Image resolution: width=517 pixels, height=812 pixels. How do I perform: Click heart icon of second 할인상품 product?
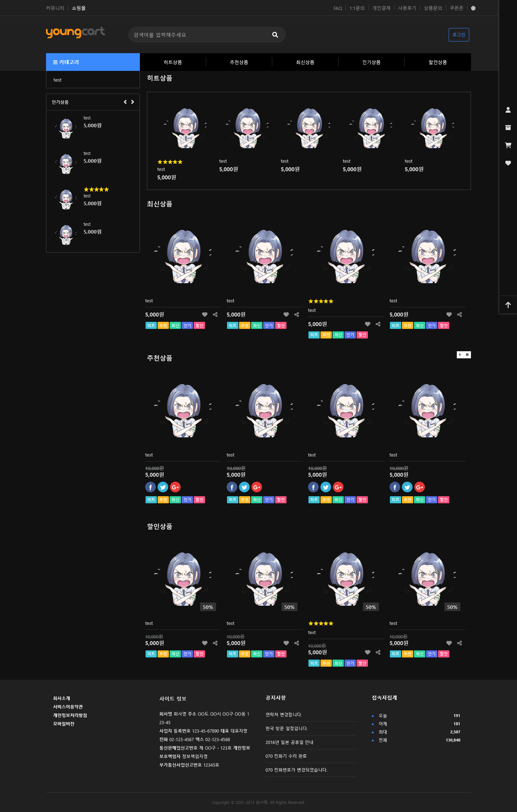pos(286,643)
